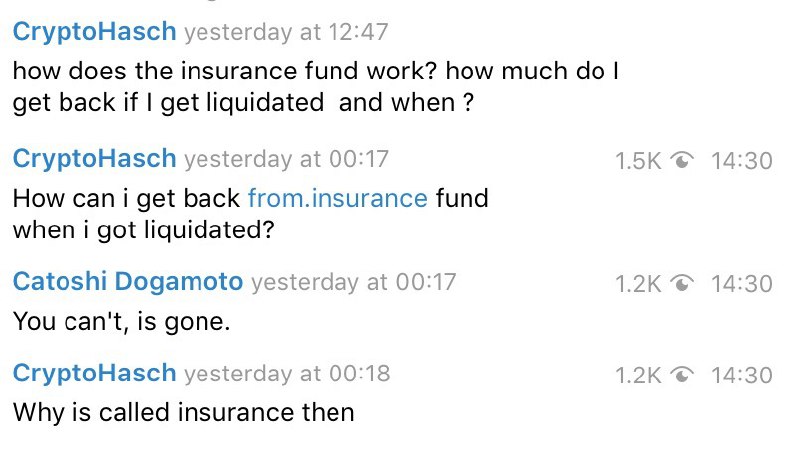Click the eye icon next to the last 1.2K
The width and height of the screenshot is (800, 453).
[682, 375]
